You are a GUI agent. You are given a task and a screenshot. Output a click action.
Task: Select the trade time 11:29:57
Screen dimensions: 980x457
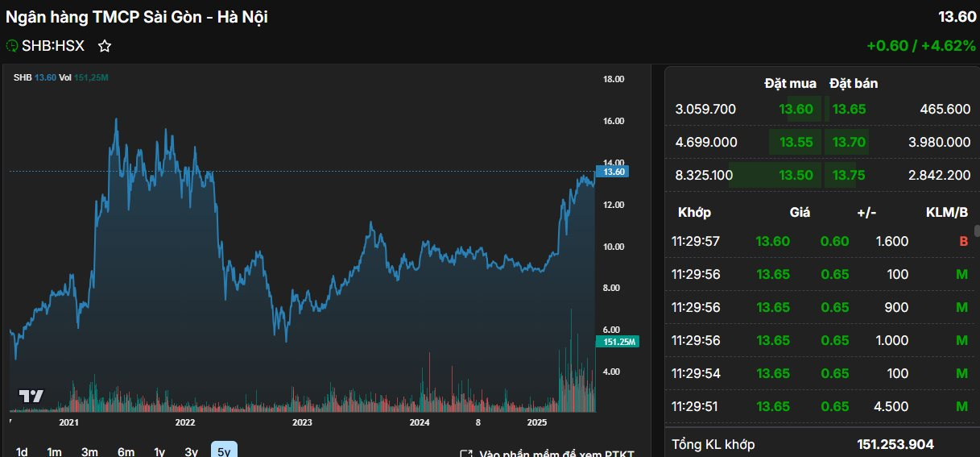(696, 241)
